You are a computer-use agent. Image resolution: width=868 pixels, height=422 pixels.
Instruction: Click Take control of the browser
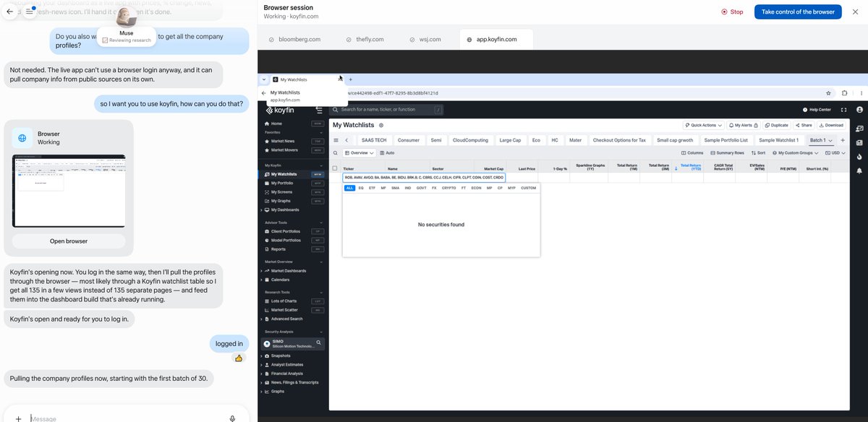799,12
